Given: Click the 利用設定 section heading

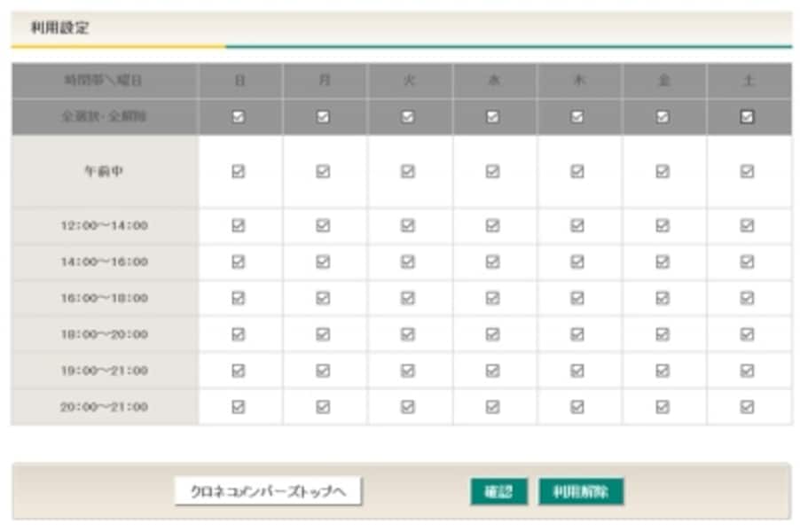Looking at the screenshot, I should coord(59,27).
